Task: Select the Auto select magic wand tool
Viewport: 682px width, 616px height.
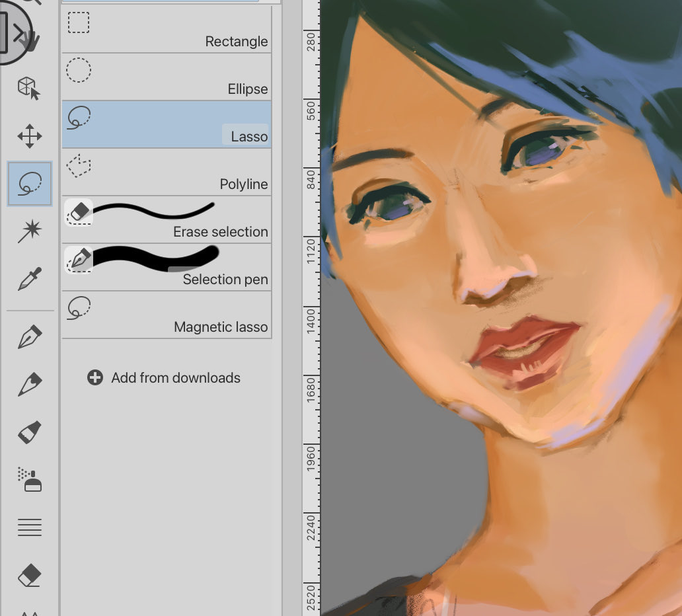Action: tap(30, 231)
